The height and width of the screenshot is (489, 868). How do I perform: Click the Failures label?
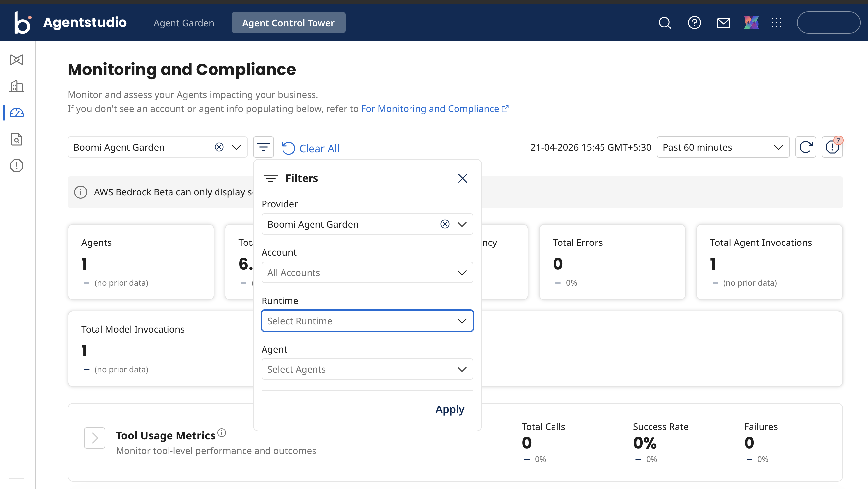[761, 427]
